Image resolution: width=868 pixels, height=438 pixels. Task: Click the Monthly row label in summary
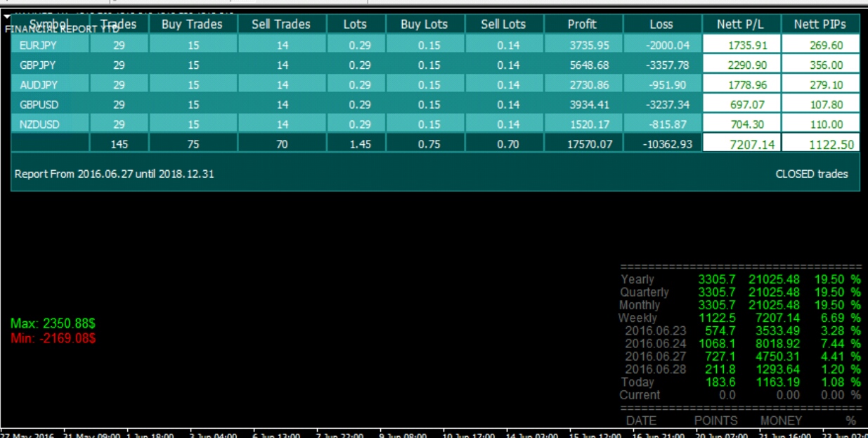coord(640,305)
